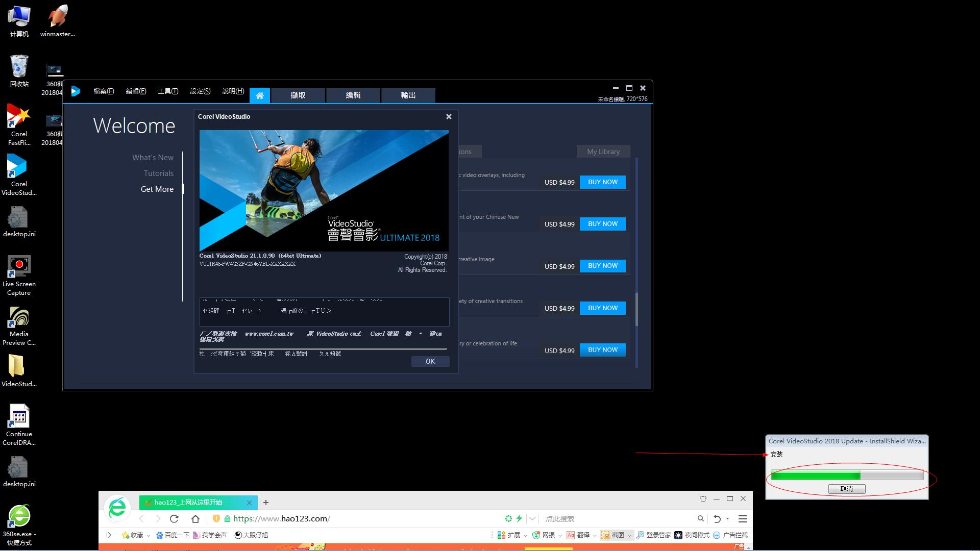Viewport: 980px width, 551px height.
Task: Switch to the 編輯 edit step tab
Action: [x=353, y=95]
